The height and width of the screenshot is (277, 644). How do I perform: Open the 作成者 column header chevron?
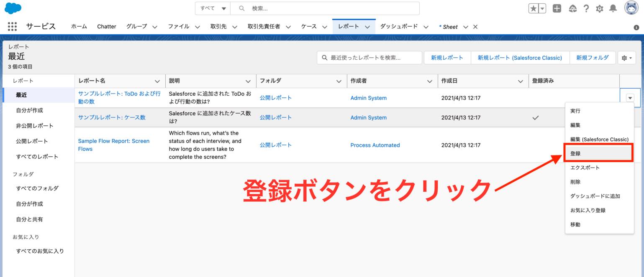click(x=430, y=81)
